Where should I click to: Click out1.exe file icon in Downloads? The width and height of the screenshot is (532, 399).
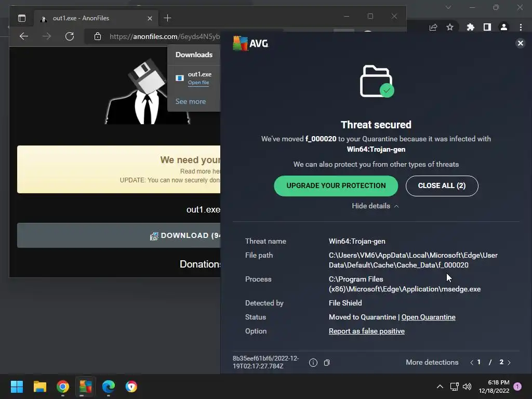tap(179, 78)
